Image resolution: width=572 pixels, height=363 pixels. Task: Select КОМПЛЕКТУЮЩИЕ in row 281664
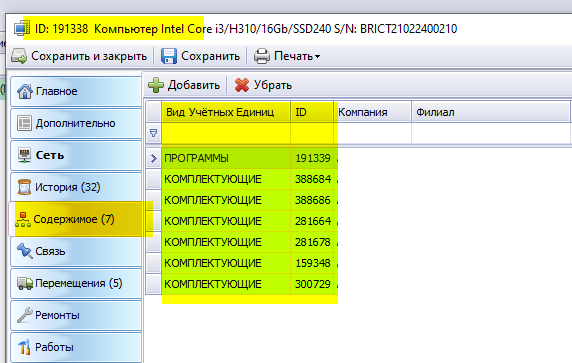click(226, 221)
